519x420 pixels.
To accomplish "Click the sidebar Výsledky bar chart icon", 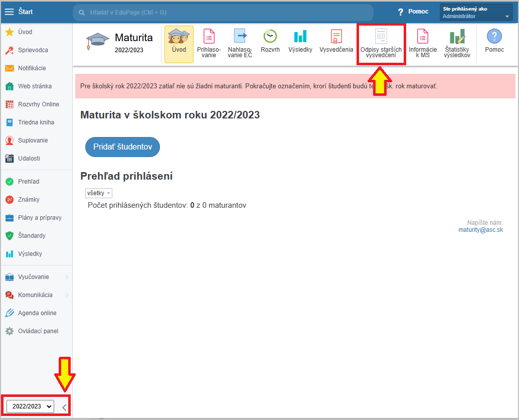I will (x=10, y=254).
